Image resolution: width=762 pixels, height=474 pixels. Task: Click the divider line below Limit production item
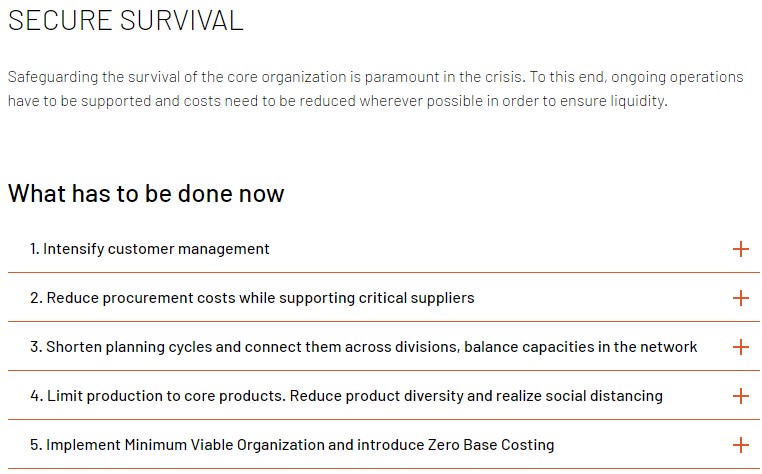(x=384, y=420)
